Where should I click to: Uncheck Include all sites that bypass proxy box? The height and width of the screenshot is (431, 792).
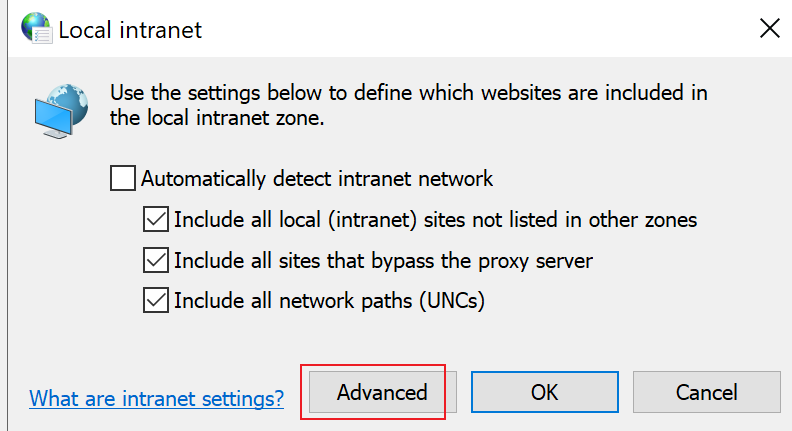pos(156,260)
